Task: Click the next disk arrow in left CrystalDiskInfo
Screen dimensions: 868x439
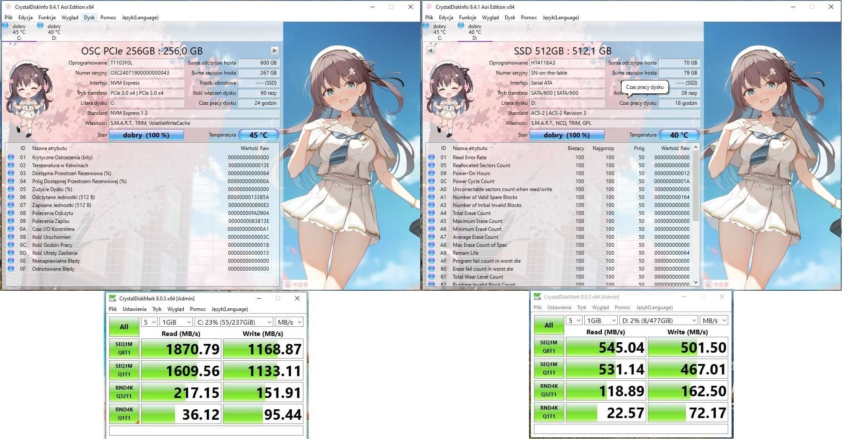Action: point(275,51)
